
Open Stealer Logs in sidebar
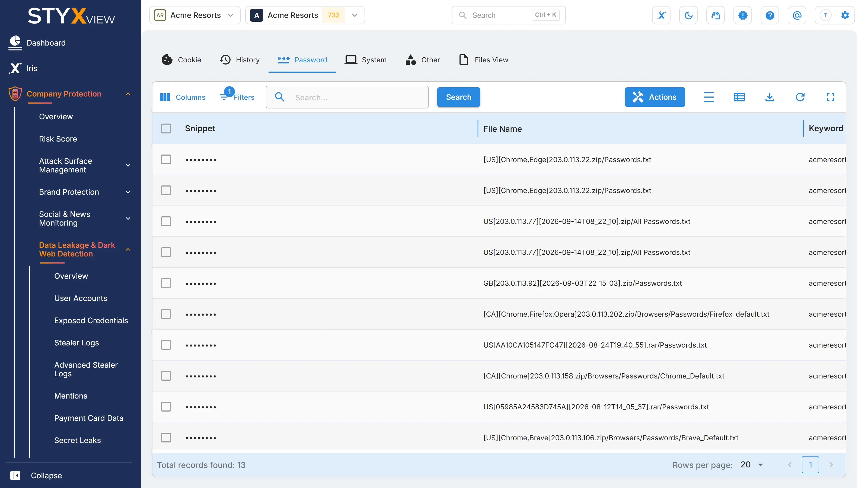coord(76,342)
